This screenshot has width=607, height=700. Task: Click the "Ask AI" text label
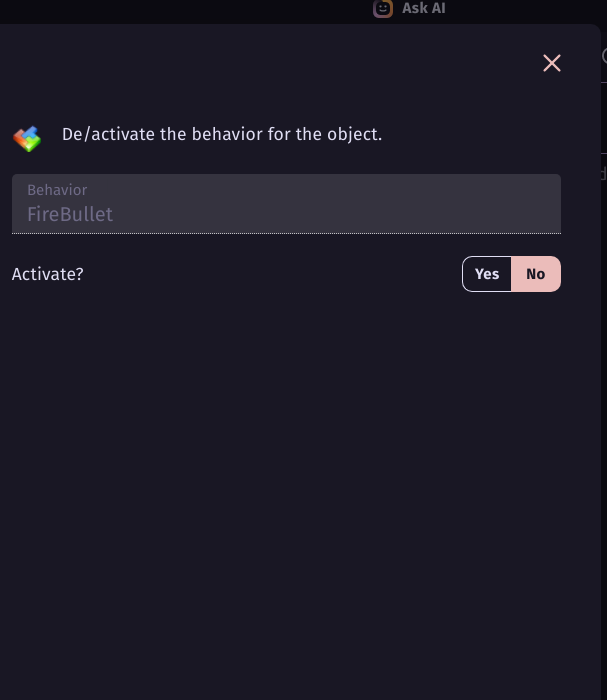pos(424,8)
